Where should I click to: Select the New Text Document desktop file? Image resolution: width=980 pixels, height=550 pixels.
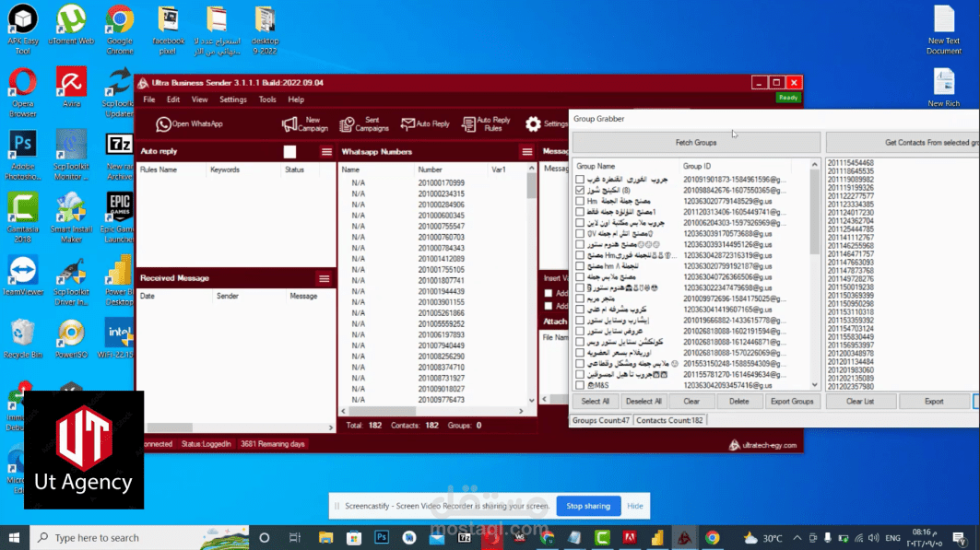pyautogui.click(x=944, y=29)
